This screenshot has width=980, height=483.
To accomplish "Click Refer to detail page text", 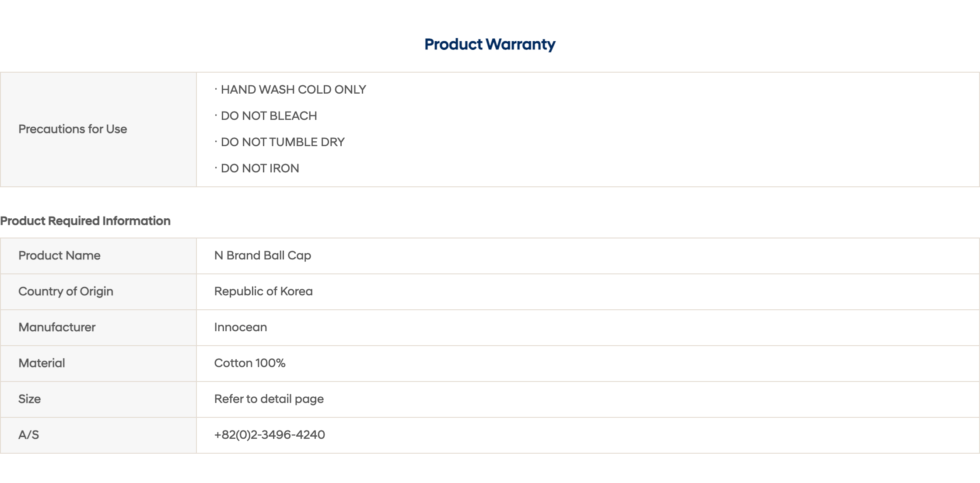I will (x=269, y=399).
